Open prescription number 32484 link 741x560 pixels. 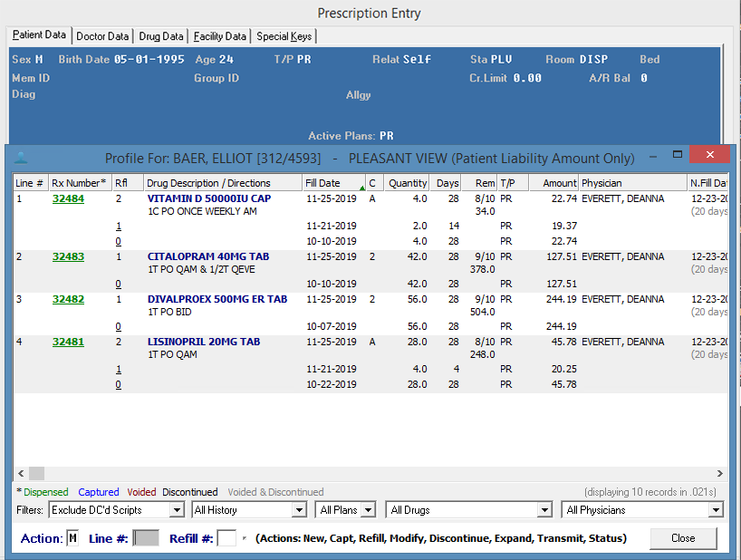68,198
